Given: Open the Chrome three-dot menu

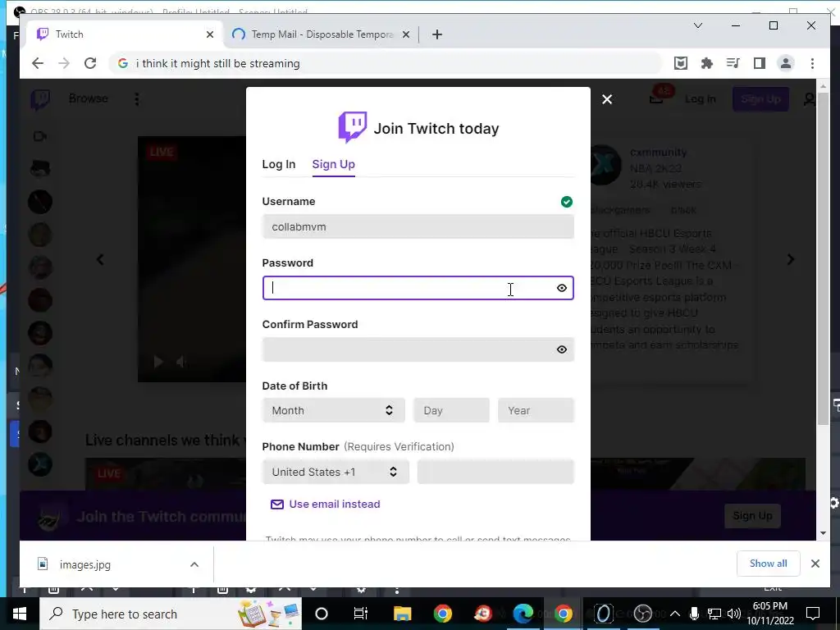Looking at the screenshot, I should [812, 63].
